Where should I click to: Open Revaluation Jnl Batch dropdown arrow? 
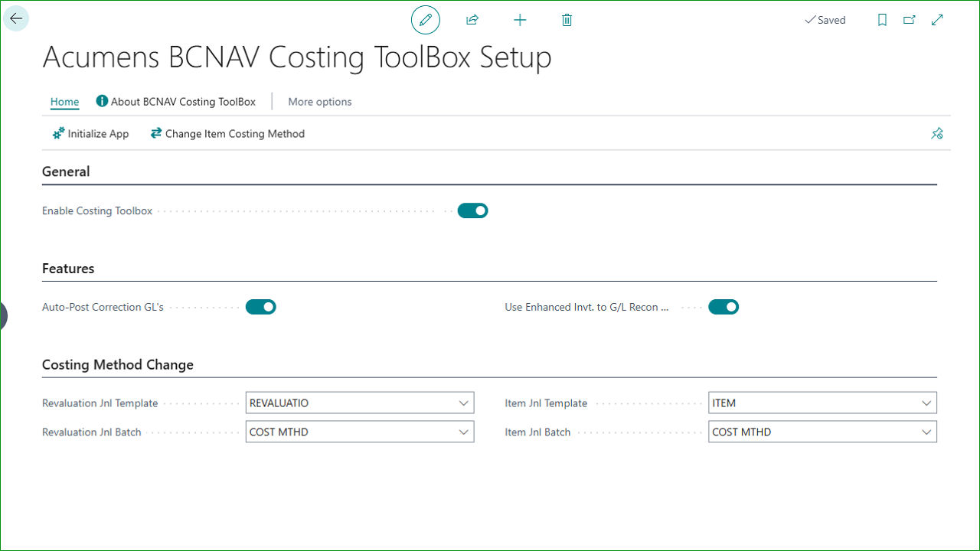coord(463,432)
